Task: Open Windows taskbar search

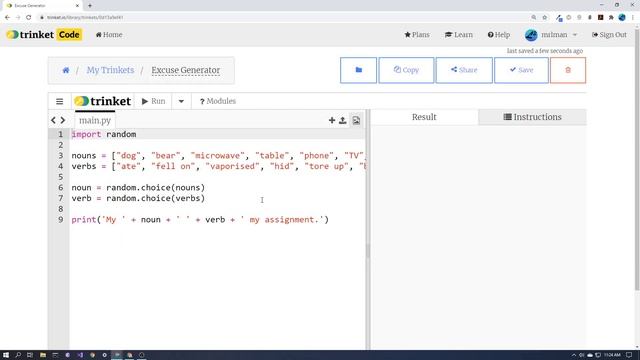Action: click(18, 355)
